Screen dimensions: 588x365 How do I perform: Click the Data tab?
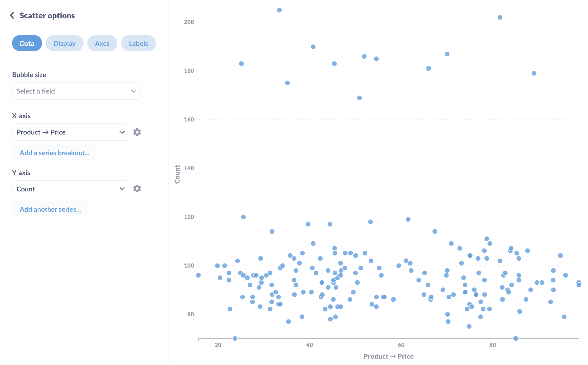point(26,43)
